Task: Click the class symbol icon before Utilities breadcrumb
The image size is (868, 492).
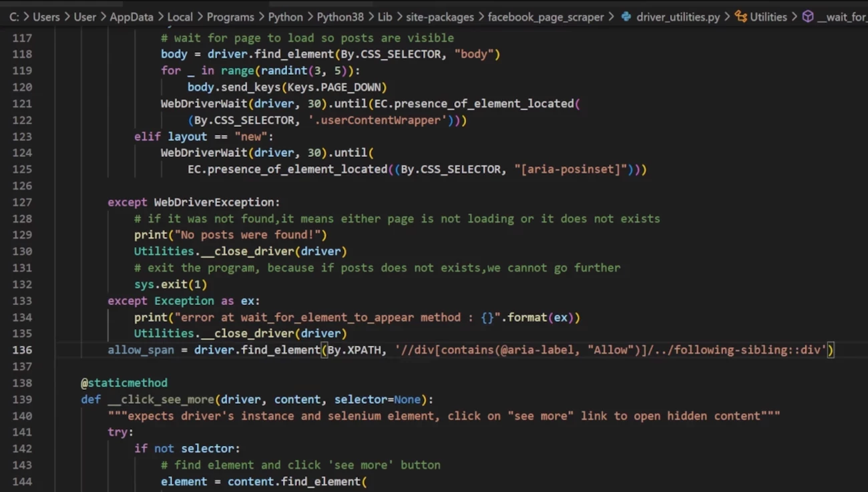Action: pos(740,17)
